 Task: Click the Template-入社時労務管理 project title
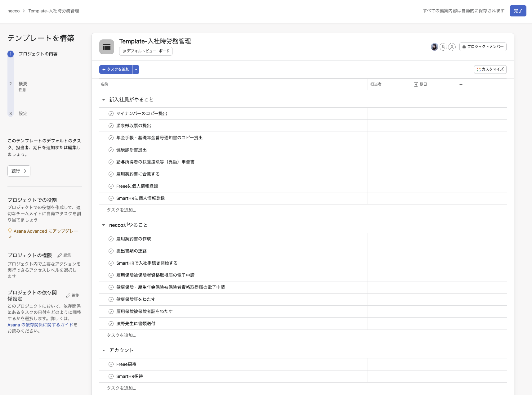[x=155, y=41]
